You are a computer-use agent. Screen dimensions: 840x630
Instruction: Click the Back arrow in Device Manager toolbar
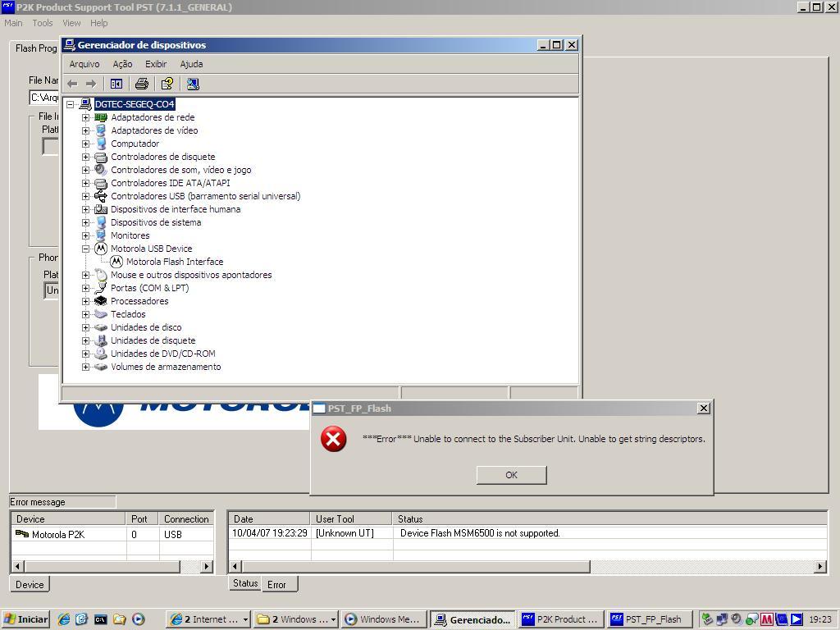tap(73, 84)
